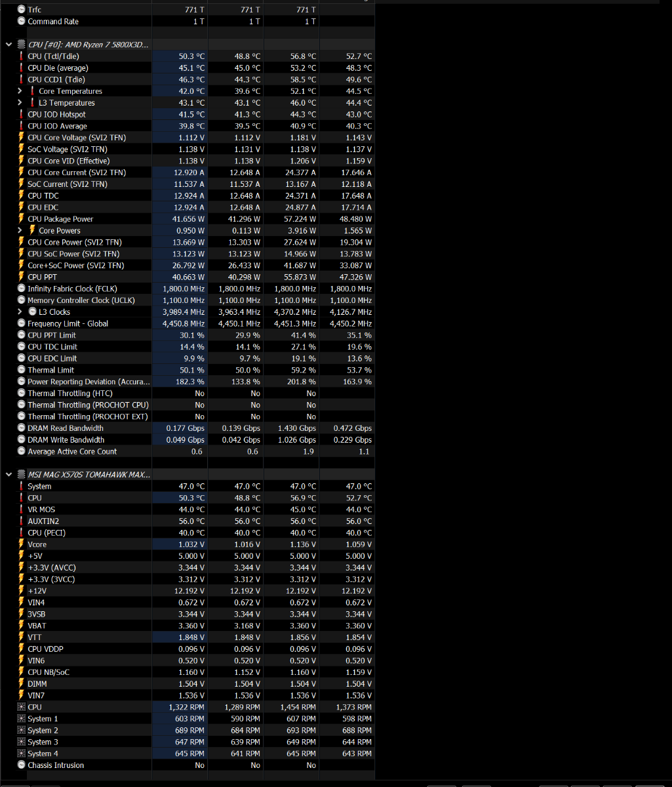Image resolution: width=672 pixels, height=787 pixels.
Task: Click the 1.430 Gbps DRAM read maximum value
Action: pos(296,428)
